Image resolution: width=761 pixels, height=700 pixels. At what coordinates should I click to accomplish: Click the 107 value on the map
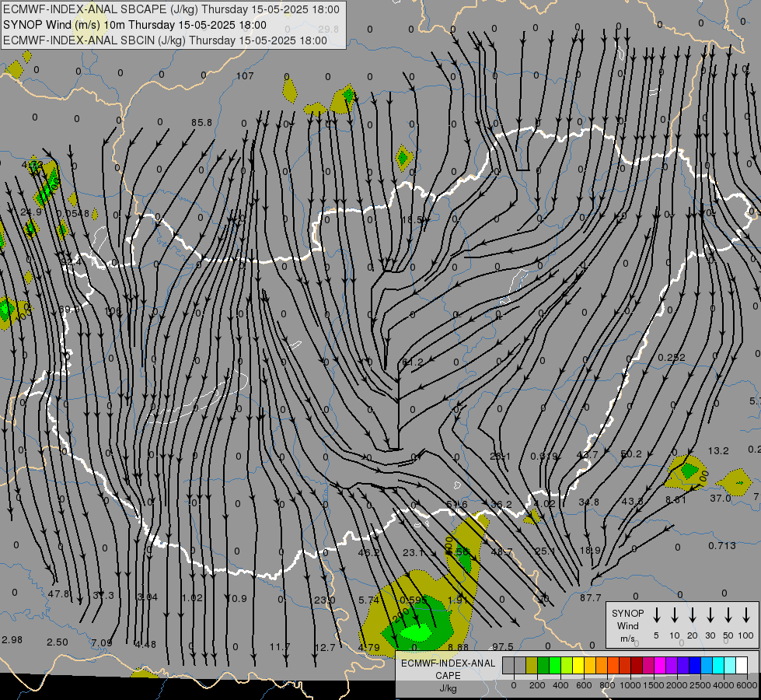point(245,75)
